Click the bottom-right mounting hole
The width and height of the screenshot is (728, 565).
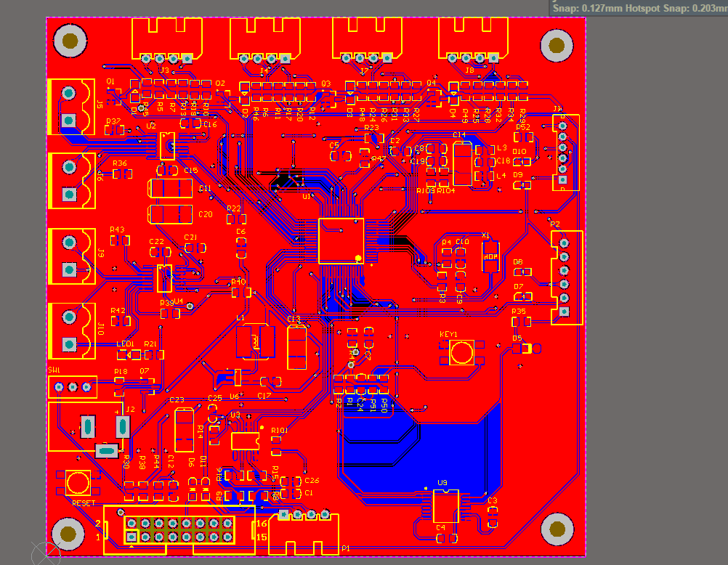click(x=557, y=529)
